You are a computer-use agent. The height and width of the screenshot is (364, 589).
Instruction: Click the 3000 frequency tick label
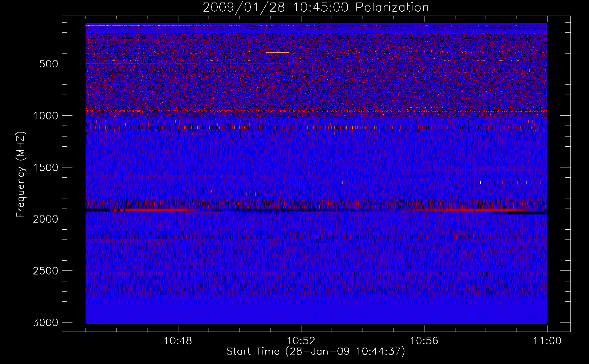point(46,323)
